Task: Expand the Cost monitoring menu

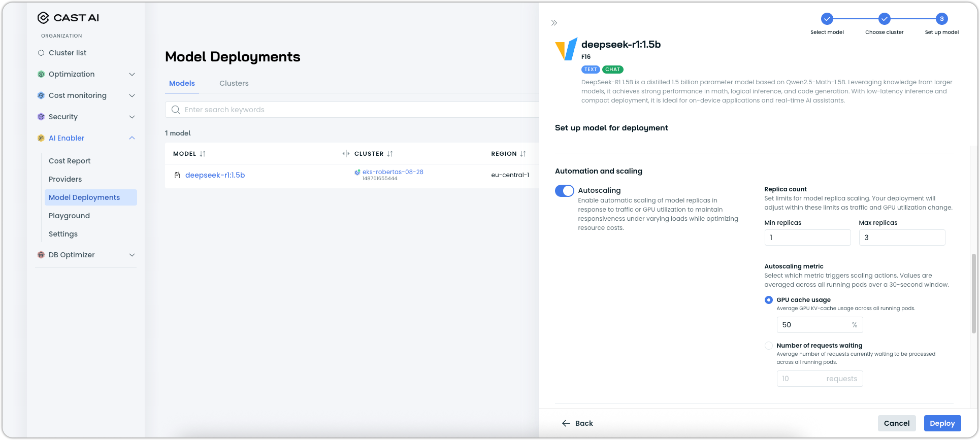Action: [x=132, y=95]
